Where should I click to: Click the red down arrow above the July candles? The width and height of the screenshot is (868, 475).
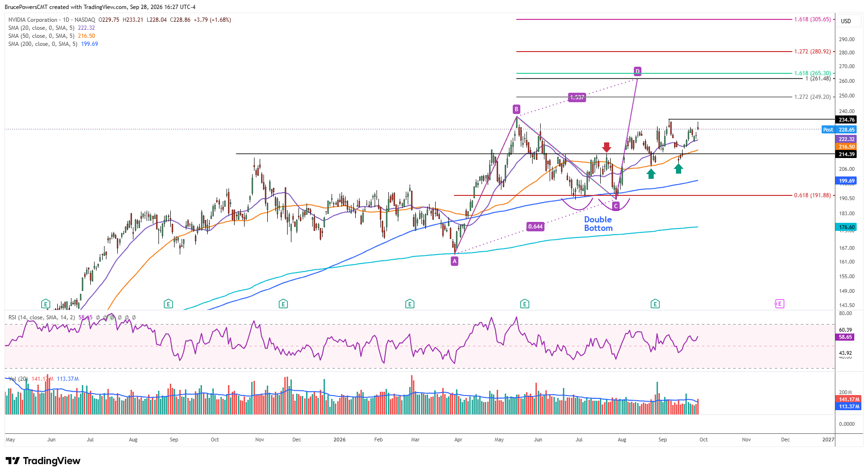[606, 147]
